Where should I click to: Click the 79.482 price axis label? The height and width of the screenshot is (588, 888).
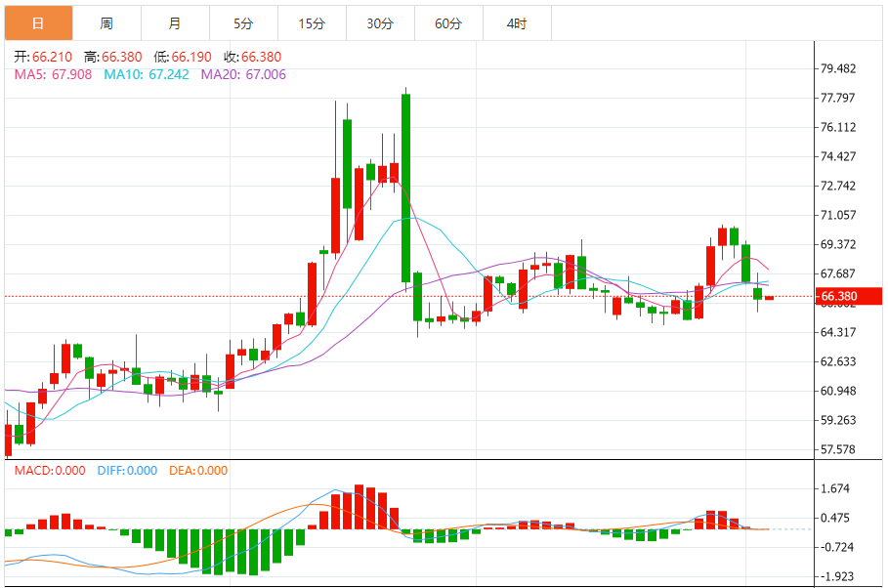coord(838,68)
